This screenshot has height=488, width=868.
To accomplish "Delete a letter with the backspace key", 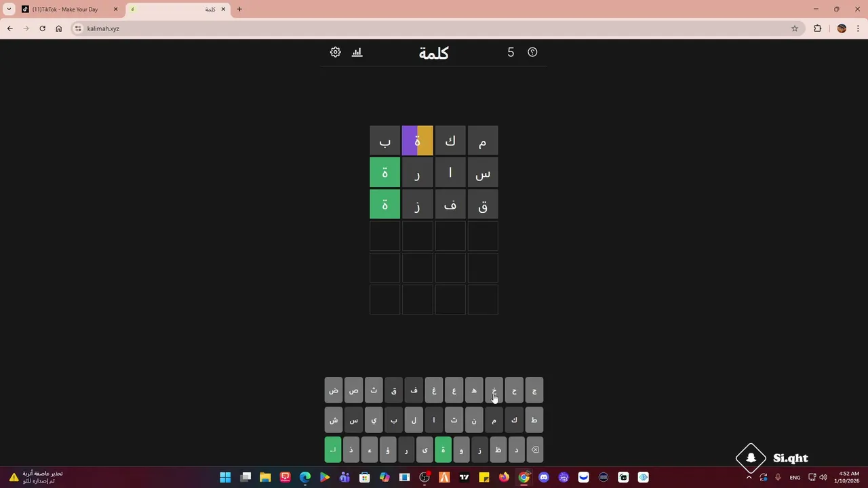I will (x=534, y=450).
